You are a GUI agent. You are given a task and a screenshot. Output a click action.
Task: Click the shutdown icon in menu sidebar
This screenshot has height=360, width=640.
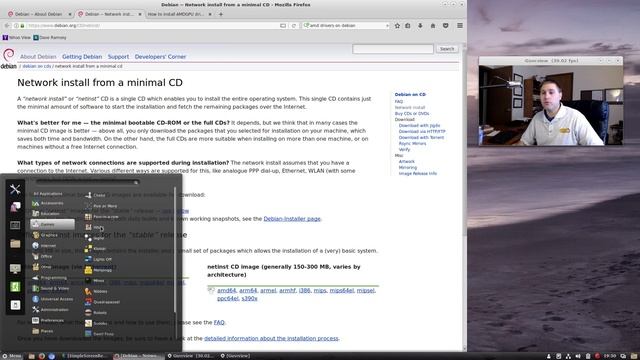15,305
